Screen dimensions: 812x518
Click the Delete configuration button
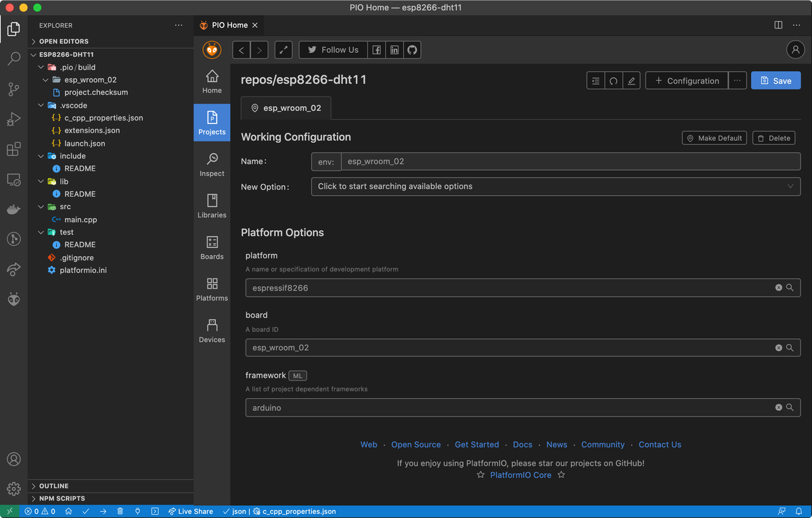(x=773, y=138)
